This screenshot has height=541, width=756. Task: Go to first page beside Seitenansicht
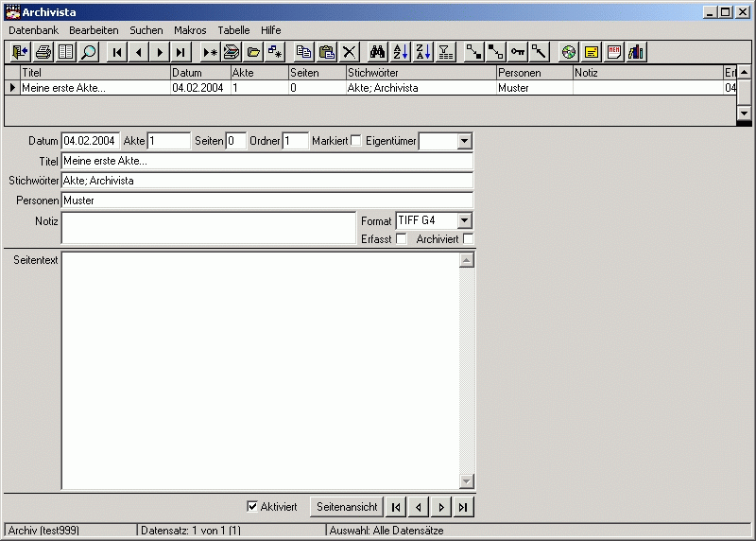[x=396, y=507]
